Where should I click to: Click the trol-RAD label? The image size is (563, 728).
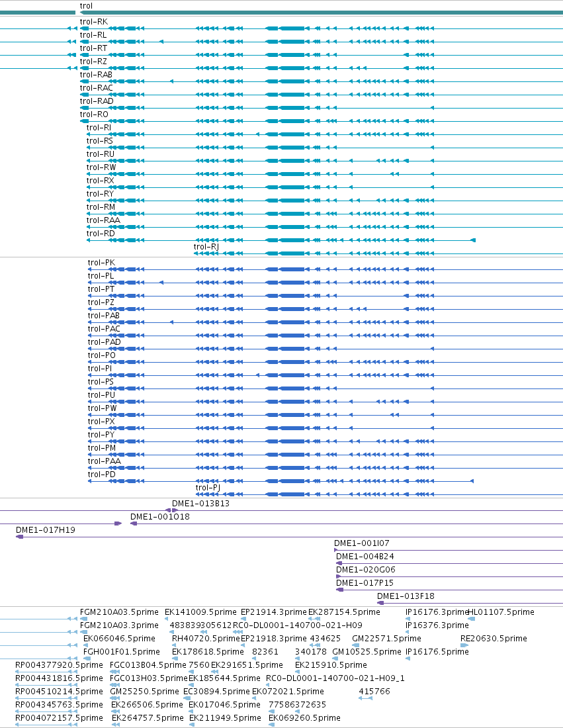coord(97,101)
